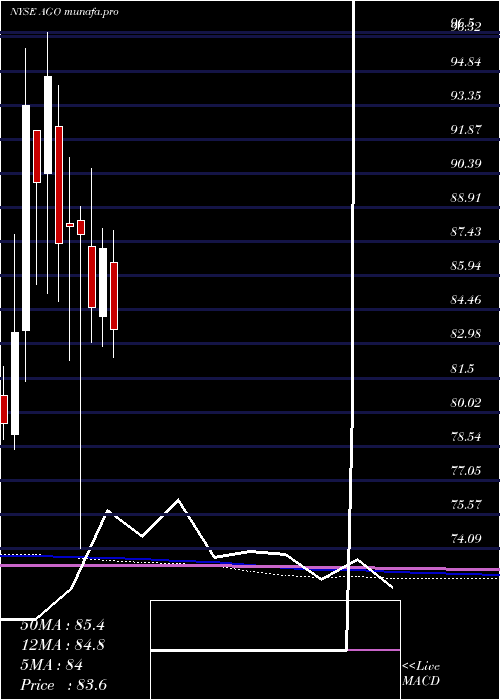
Task: Click the 94.84 price axis label
Action: [x=466, y=62]
